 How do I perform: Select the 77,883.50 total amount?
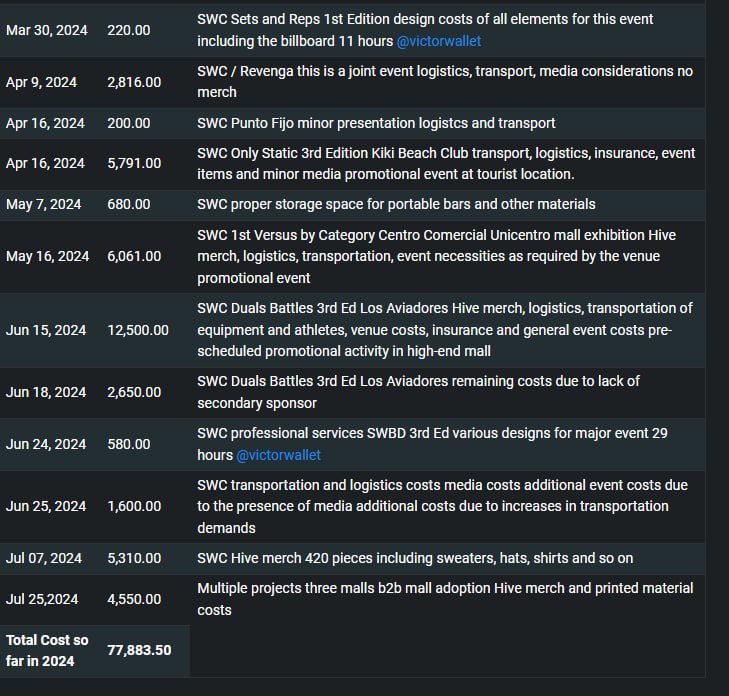pos(139,650)
